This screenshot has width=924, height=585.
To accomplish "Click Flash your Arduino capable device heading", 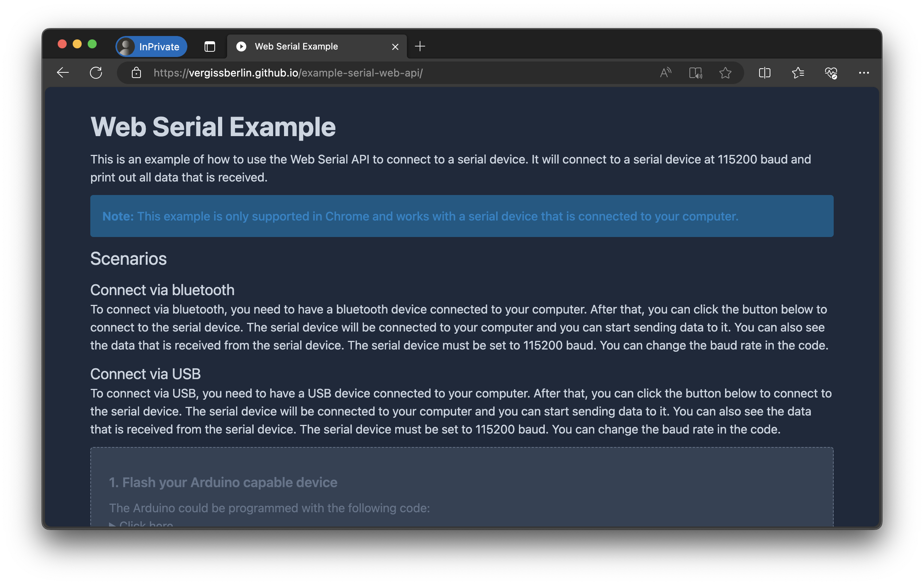I will [223, 483].
